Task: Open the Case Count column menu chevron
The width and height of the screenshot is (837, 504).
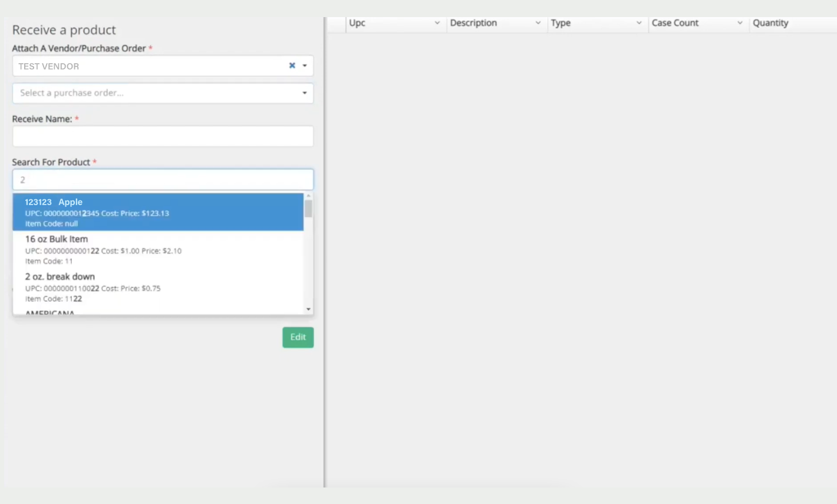Action: [739, 23]
